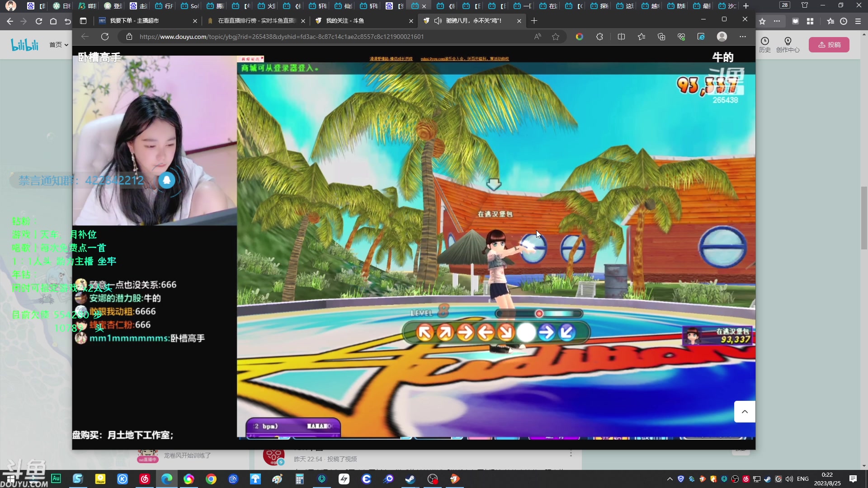This screenshot has height=488, width=868.
Task: Open Edge profile avatar
Action: click(722, 37)
